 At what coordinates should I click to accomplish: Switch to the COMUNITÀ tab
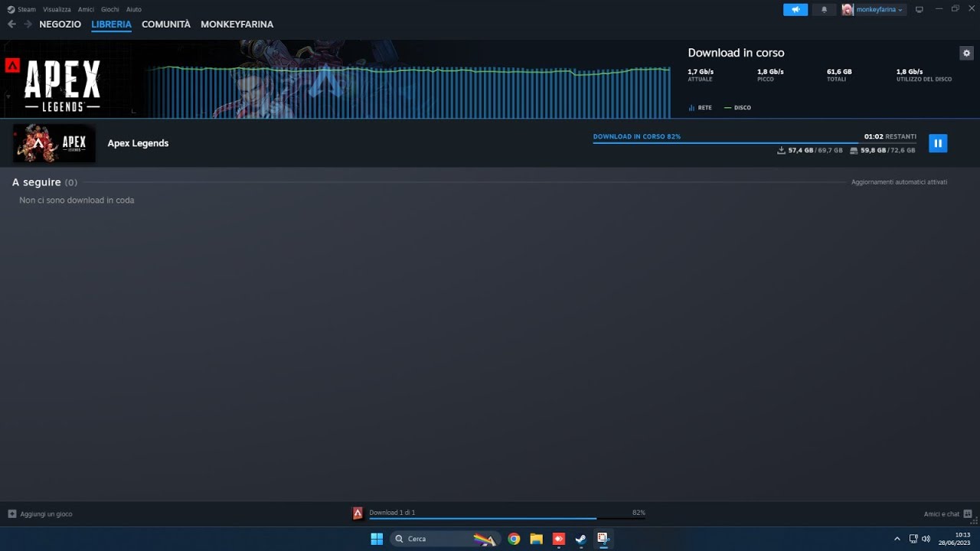coord(166,24)
